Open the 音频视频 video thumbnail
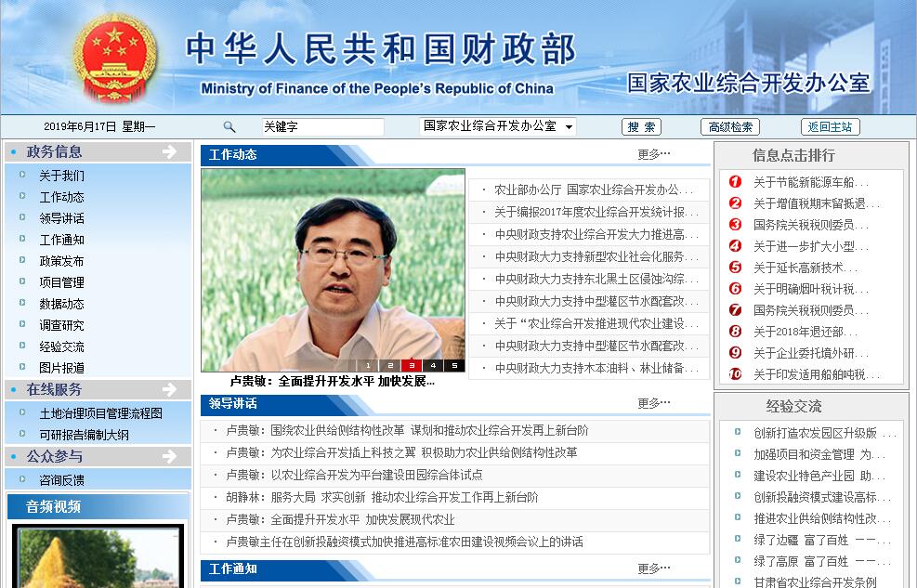 pyautogui.click(x=98, y=557)
